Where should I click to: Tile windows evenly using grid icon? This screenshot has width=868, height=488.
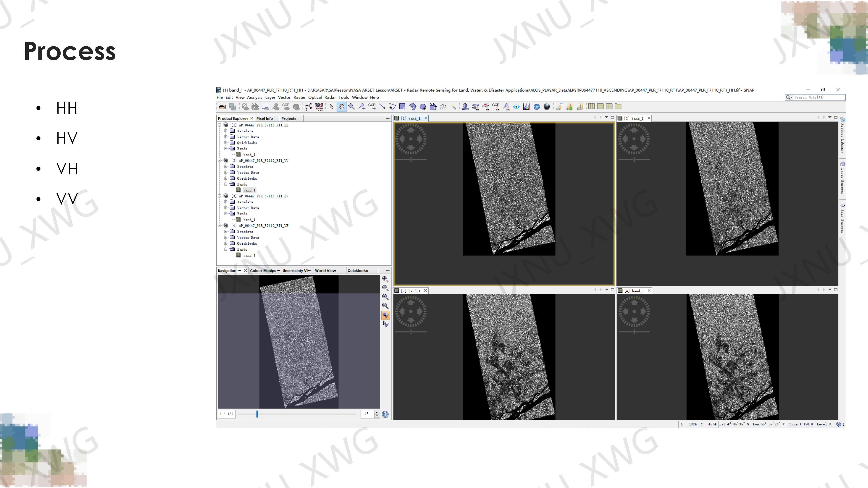(x=609, y=106)
